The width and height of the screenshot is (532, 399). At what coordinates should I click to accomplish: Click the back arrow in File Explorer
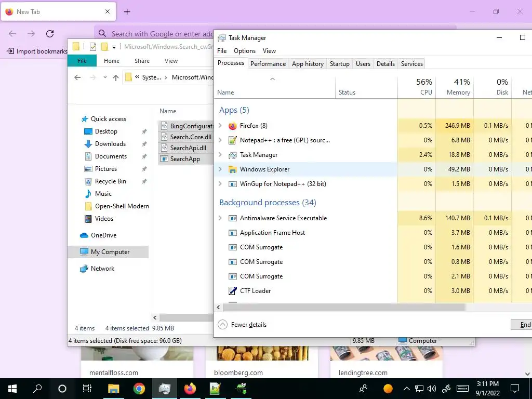tap(77, 78)
